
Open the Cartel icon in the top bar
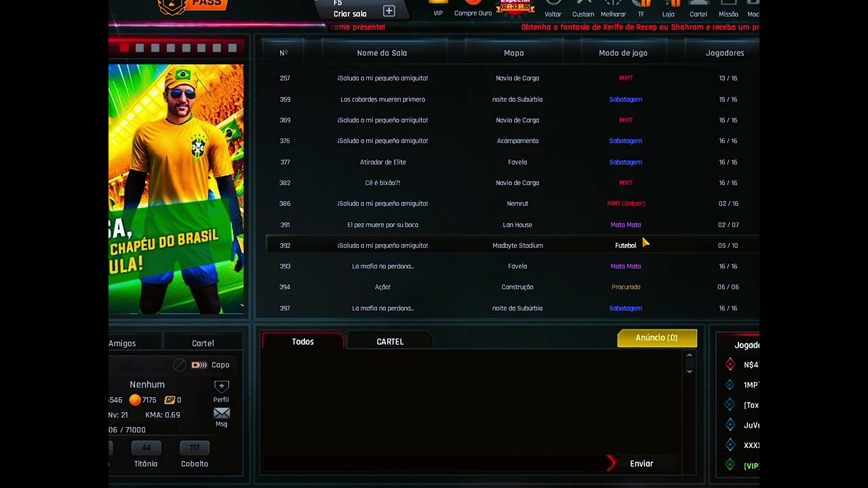click(x=698, y=3)
